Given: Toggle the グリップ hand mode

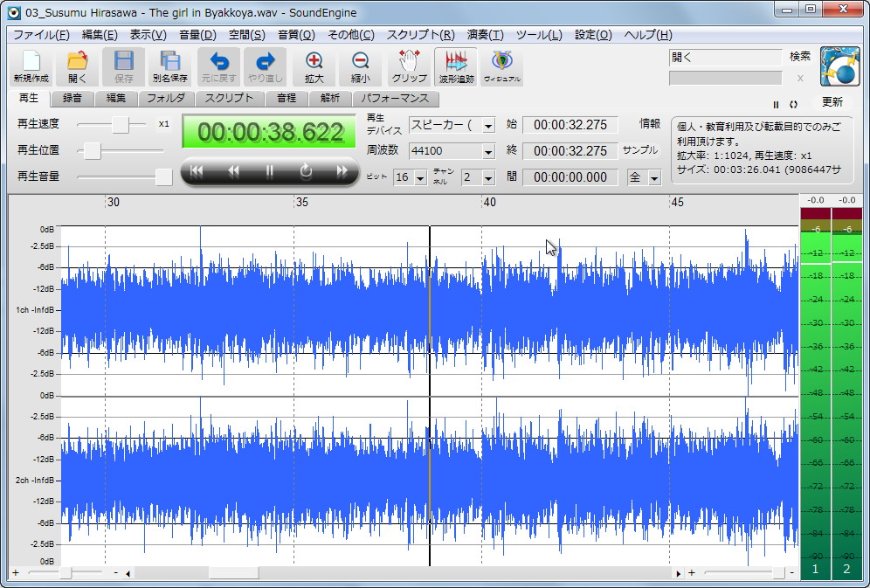Looking at the screenshot, I should (x=407, y=66).
